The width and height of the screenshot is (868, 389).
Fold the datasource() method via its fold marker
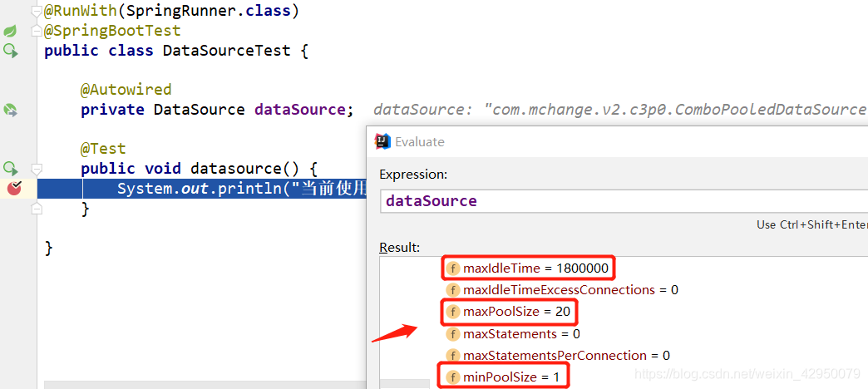click(x=37, y=168)
